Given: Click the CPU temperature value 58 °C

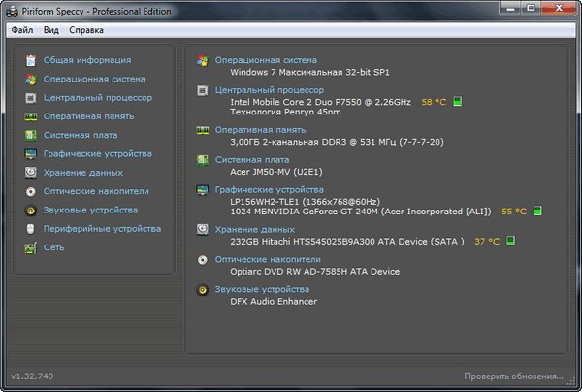Looking at the screenshot, I should tap(434, 102).
